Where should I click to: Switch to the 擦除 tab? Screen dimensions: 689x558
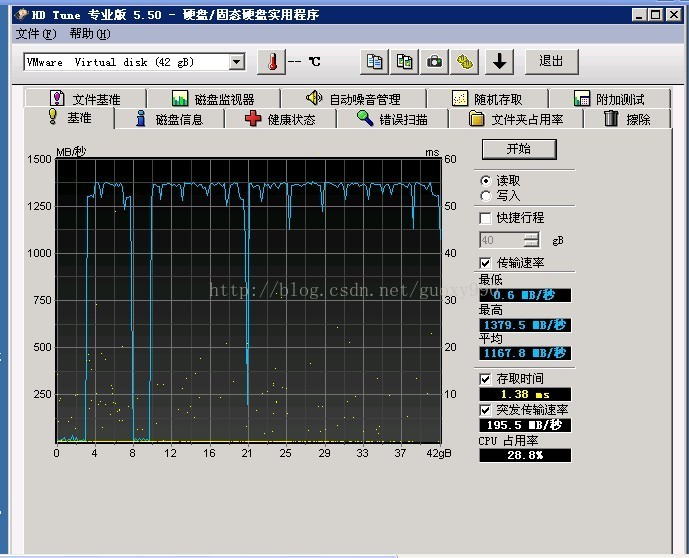pyautogui.click(x=627, y=119)
